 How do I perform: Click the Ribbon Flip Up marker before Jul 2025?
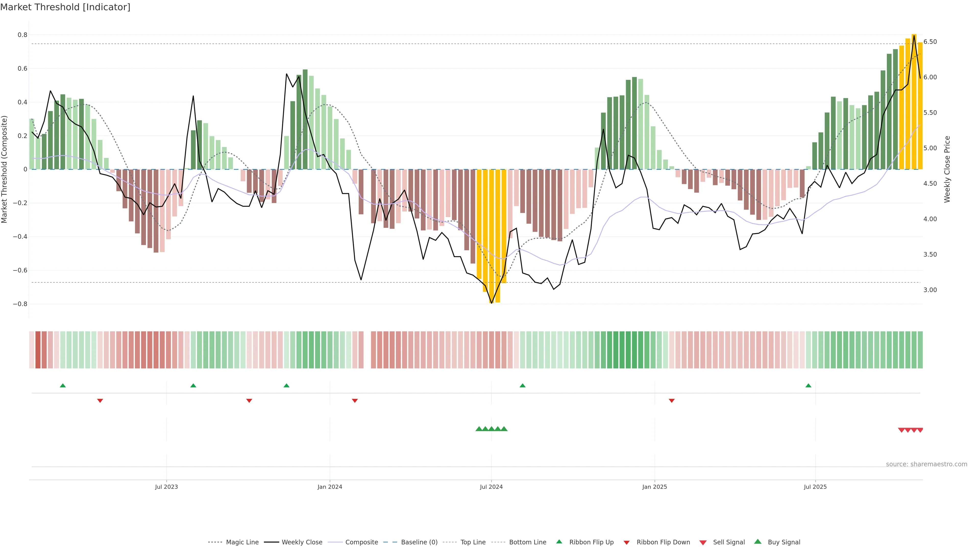pyautogui.click(x=808, y=386)
